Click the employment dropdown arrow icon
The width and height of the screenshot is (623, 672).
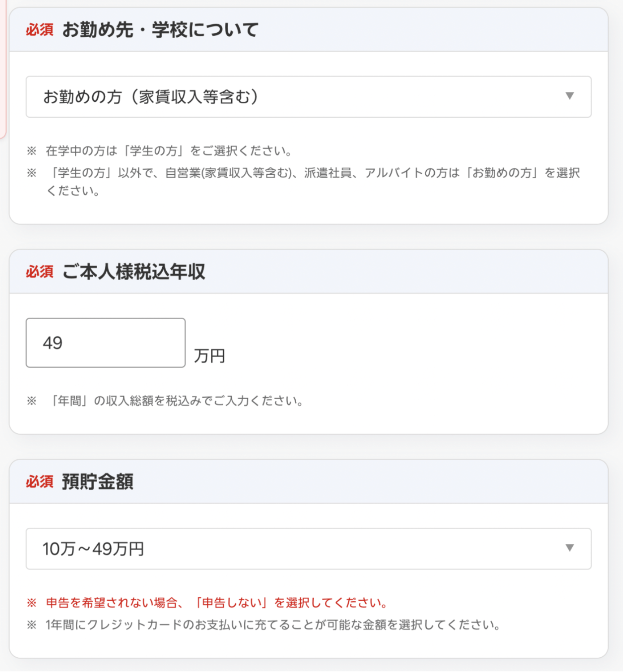click(570, 96)
